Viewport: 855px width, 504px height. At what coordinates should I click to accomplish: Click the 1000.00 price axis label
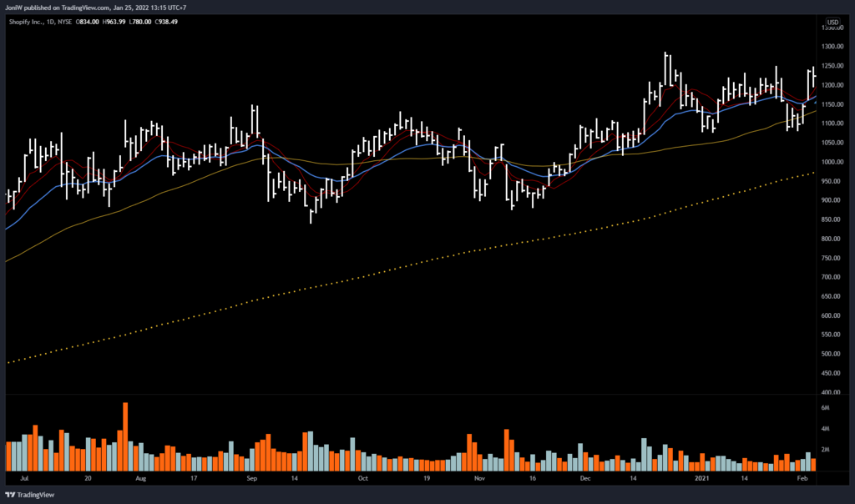click(832, 162)
